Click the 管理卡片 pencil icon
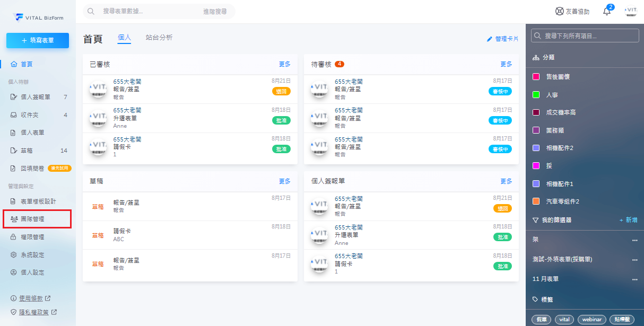The height and width of the screenshot is (326, 644). coord(490,39)
